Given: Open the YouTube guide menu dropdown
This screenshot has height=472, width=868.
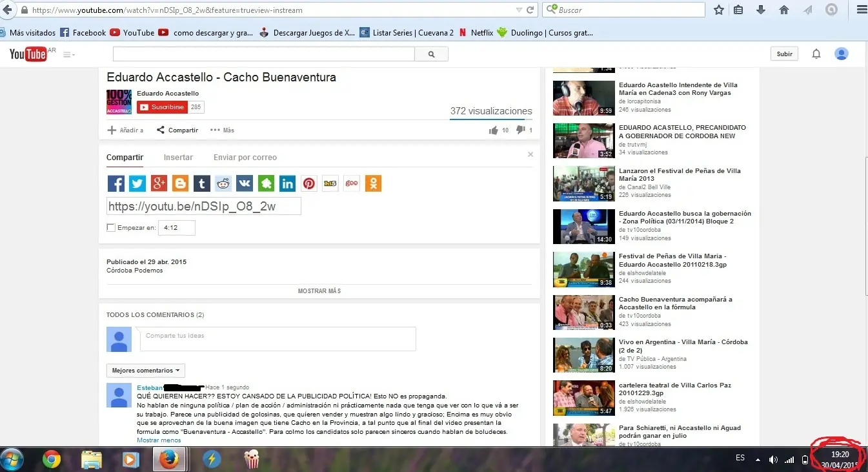Looking at the screenshot, I should click(69, 55).
